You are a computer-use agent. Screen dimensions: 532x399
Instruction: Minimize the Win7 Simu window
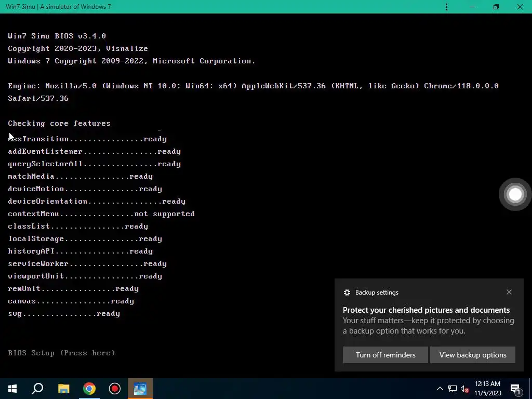(x=472, y=7)
